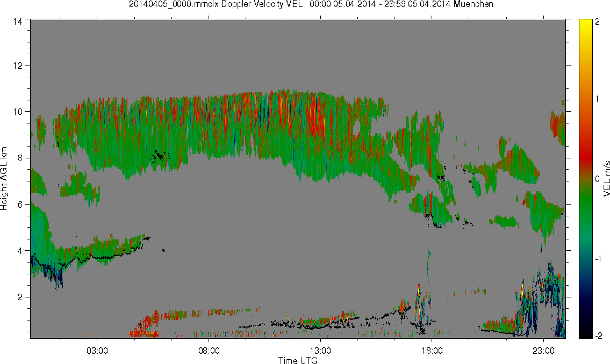Click the VEL colorbar legend

585,179
